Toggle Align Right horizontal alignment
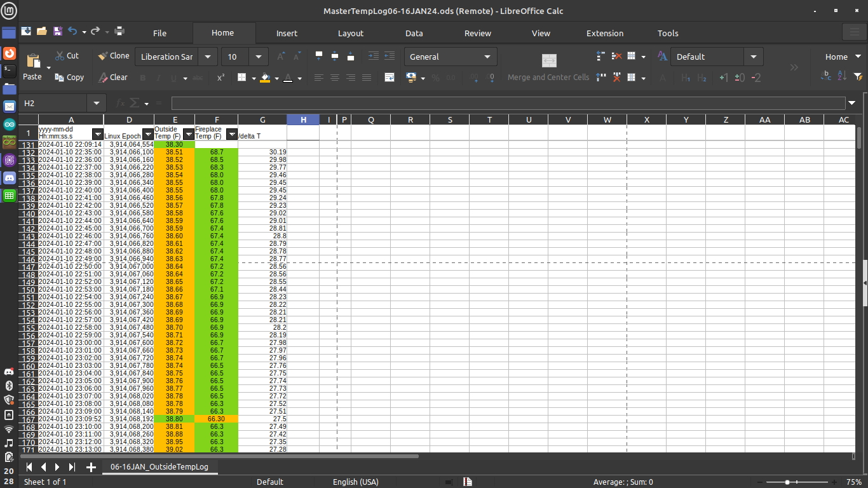 click(351, 78)
